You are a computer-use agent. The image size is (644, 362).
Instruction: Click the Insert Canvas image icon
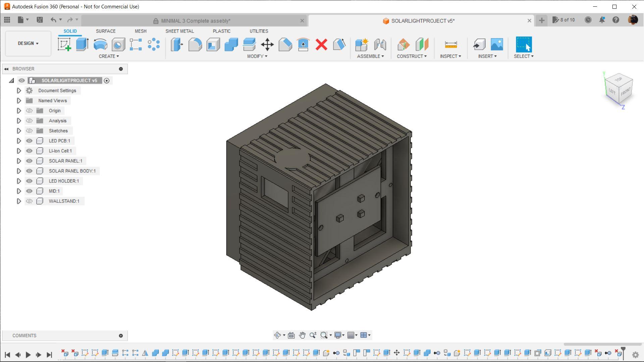point(497,44)
